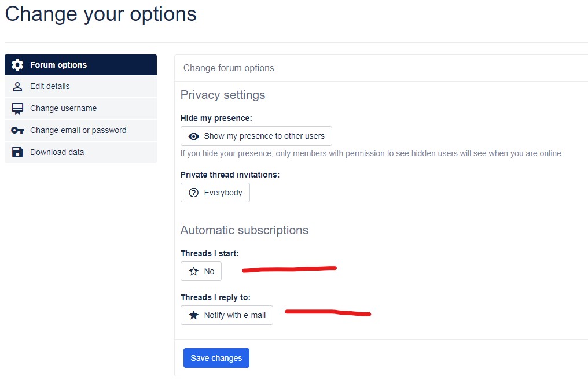588x384 pixels.
Task: Expand the Private thread invitations Everybody dropdown
Action: [x=215, y=193]
